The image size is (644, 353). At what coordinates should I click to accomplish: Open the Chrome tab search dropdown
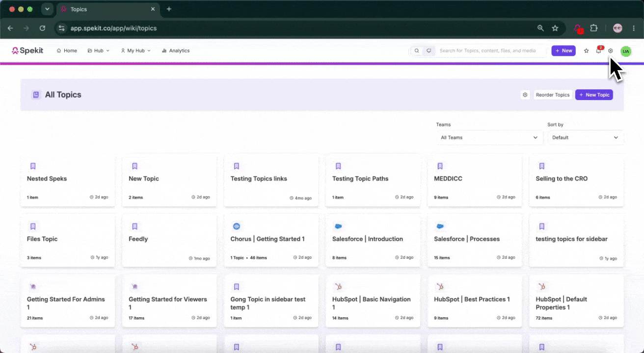[x=47, y=9]
